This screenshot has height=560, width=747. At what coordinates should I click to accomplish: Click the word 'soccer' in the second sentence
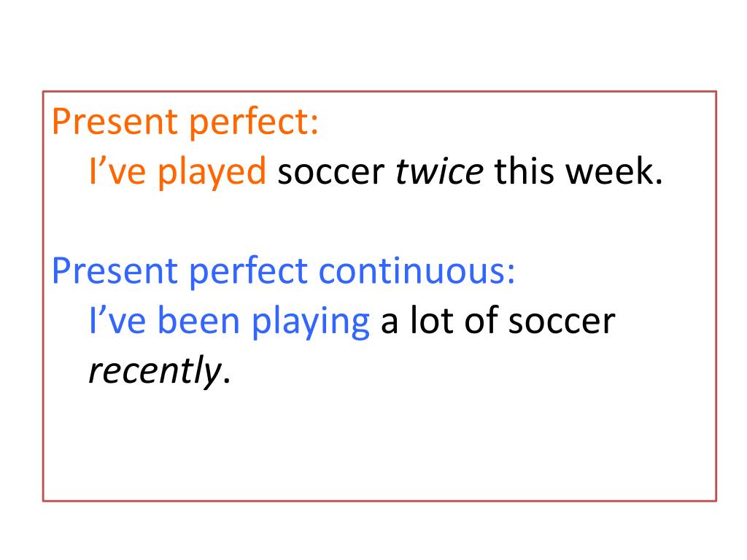tap(562, 323)
